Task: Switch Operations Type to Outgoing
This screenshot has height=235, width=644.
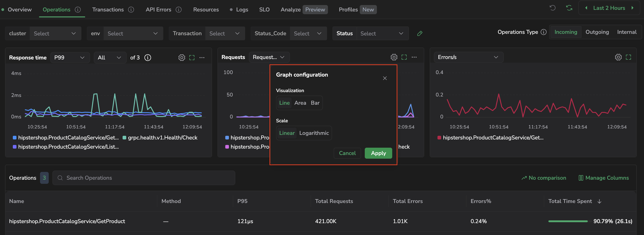Action: 597,32
